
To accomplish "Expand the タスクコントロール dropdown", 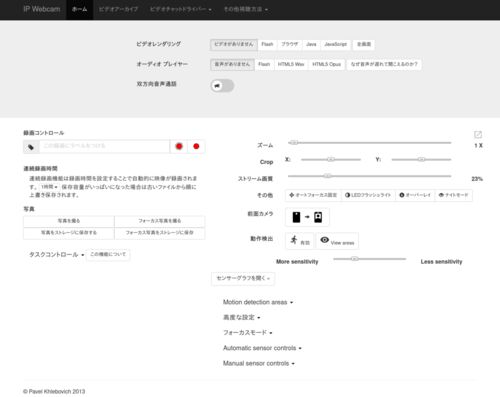I will click(x=56, y=255).
